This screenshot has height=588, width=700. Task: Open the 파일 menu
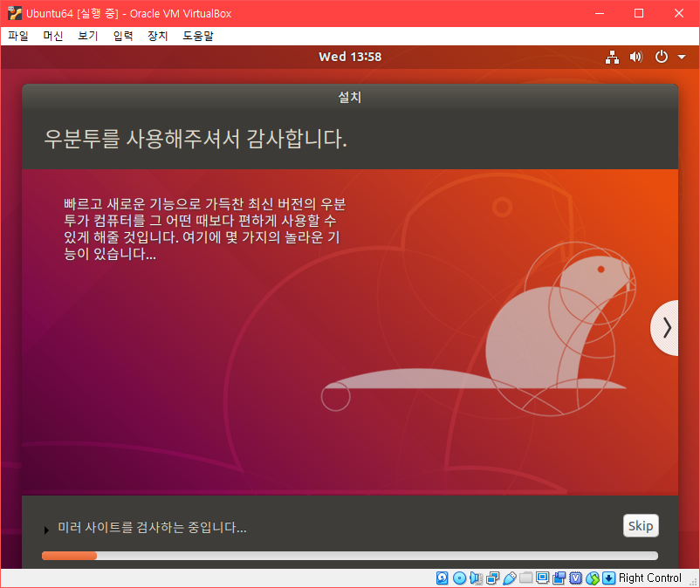point(18,36)
